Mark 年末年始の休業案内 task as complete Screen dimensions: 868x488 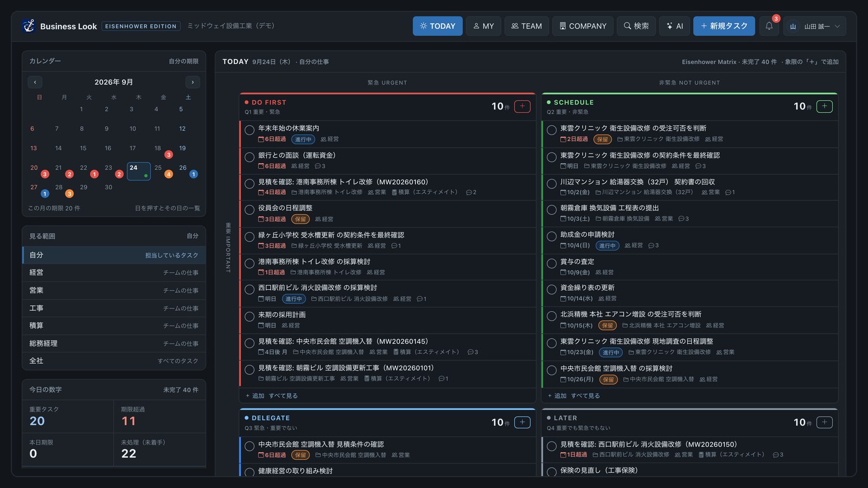point(250,130)
